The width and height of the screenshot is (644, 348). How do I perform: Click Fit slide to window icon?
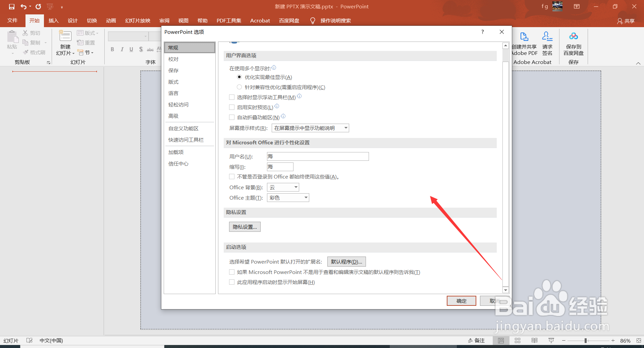(639, 340)
